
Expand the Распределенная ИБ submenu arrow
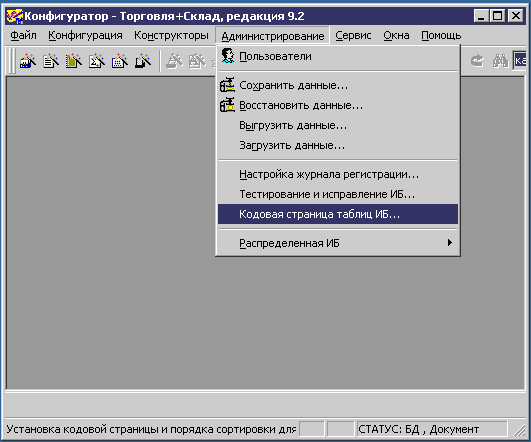[449, 243]
